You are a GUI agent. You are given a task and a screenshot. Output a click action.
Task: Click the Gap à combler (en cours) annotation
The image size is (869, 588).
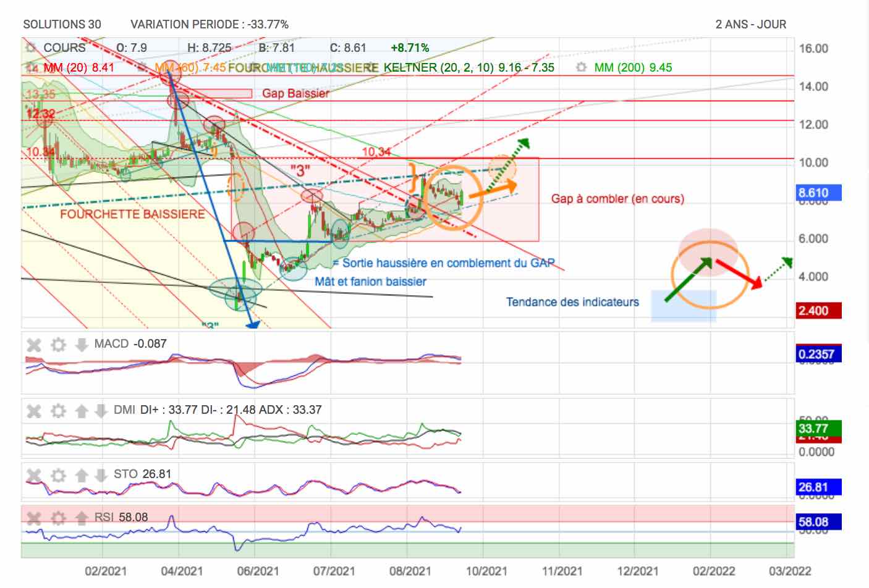617,199
